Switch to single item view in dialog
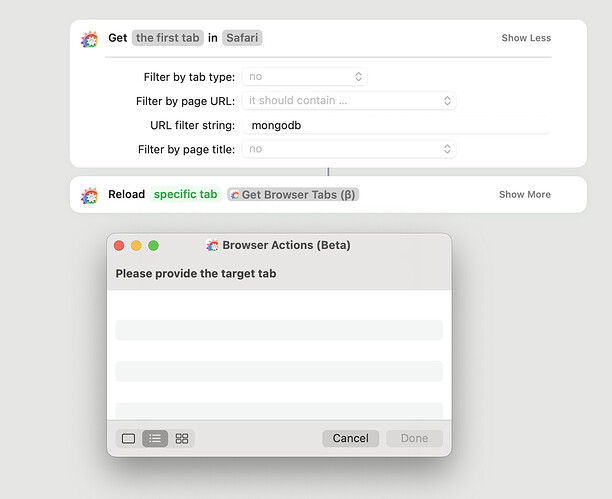 (x=128, y=438)
